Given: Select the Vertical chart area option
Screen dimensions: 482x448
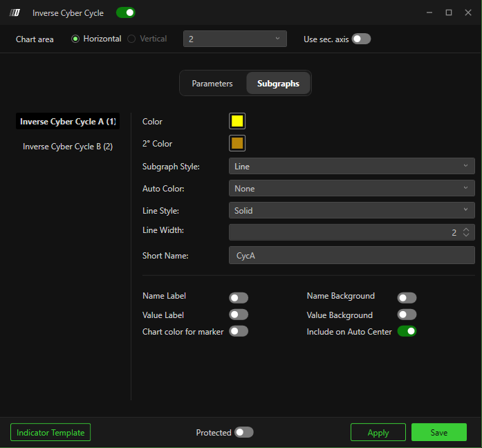Looking at the screenshot, I should click(x=132, y=39).
